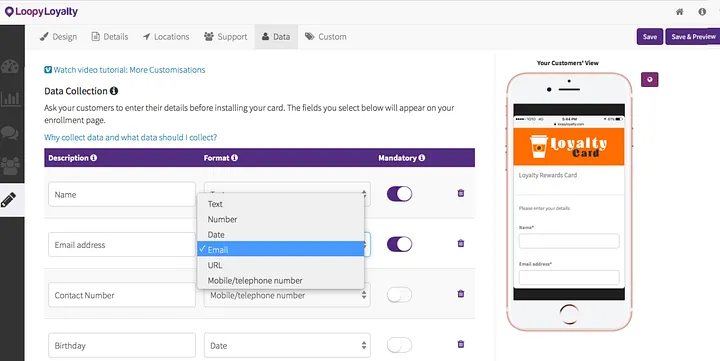This screenshot has width=720, height=361.
Task: Click the purple preview button beside phone
Action: click(x=650, y=79)
